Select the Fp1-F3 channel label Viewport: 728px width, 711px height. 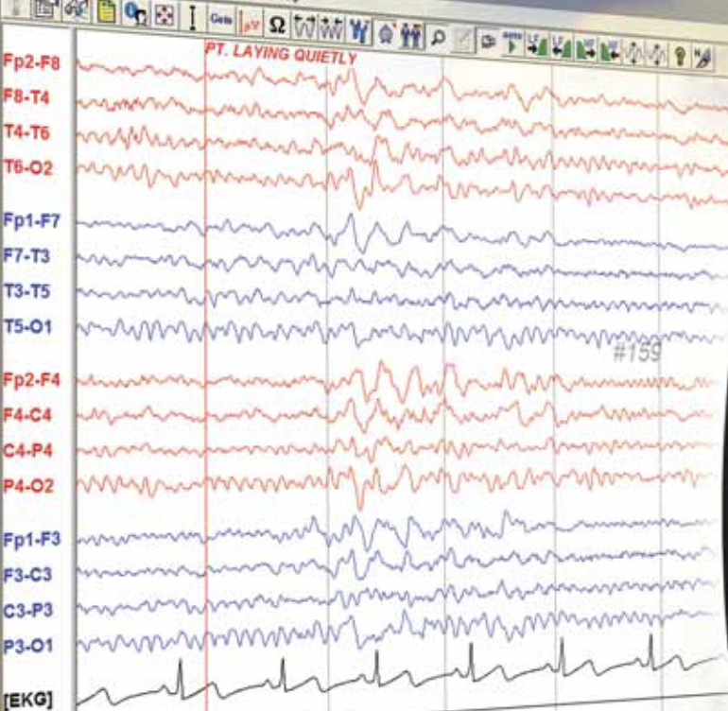point(31,540)
